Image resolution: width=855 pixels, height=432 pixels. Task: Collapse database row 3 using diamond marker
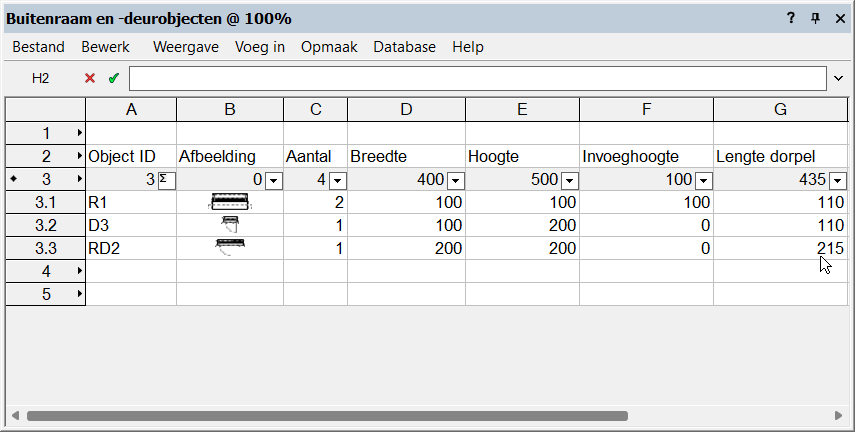[13, 179]
